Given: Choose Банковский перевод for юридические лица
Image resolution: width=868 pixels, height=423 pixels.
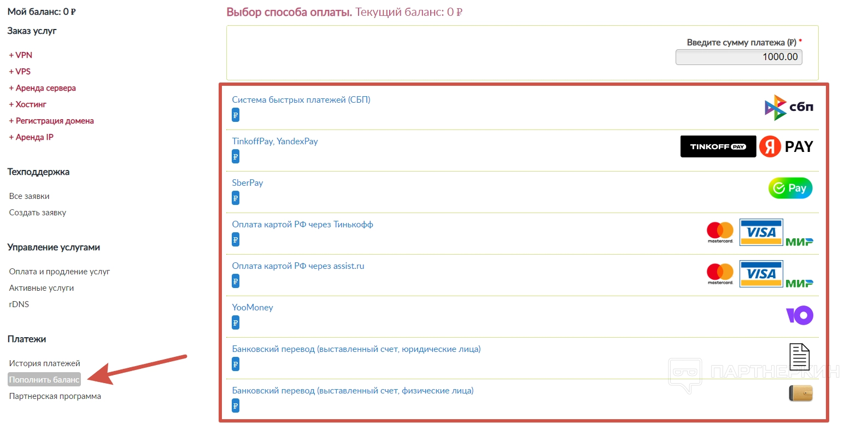Looking at the screenshot, I should tap(356, 349).
